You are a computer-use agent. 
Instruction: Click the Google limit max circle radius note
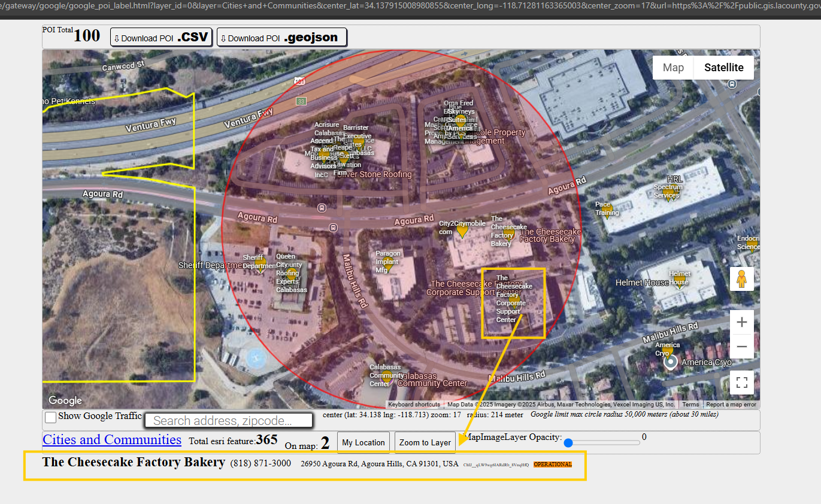[625, 414]
